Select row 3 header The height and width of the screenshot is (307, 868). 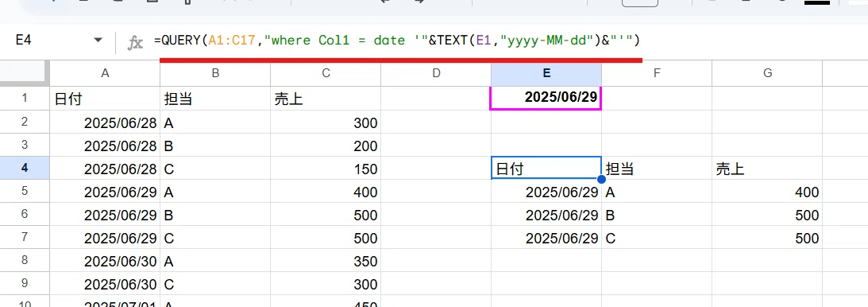click(x=25, y=145)
